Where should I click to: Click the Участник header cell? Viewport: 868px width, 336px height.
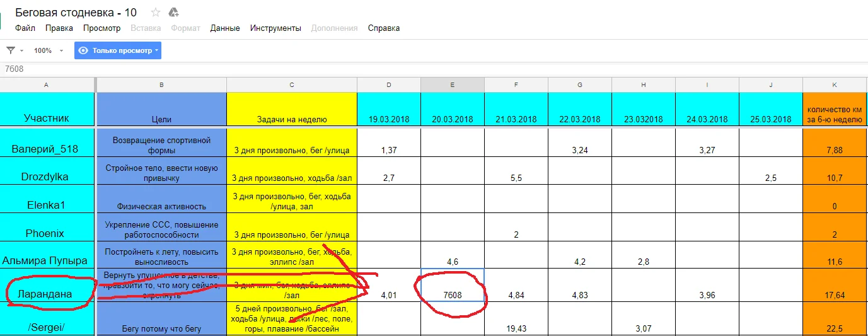point(47,109)
